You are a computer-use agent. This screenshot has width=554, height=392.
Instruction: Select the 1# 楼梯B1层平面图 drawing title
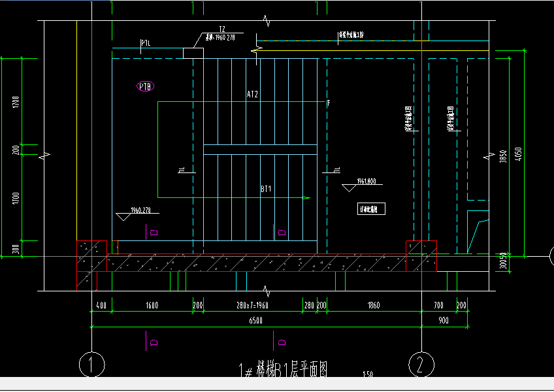283,370
